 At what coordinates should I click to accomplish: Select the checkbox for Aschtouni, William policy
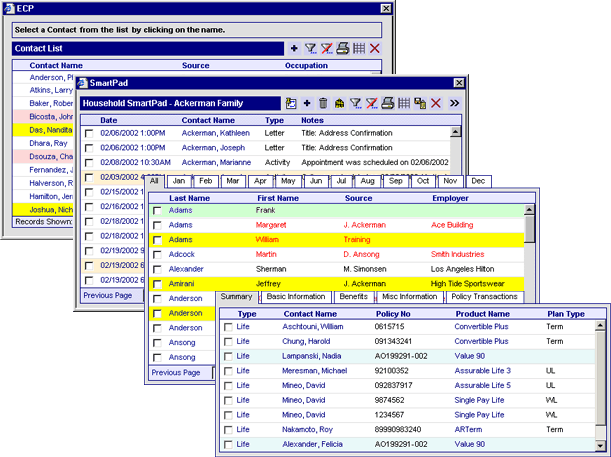227,327
